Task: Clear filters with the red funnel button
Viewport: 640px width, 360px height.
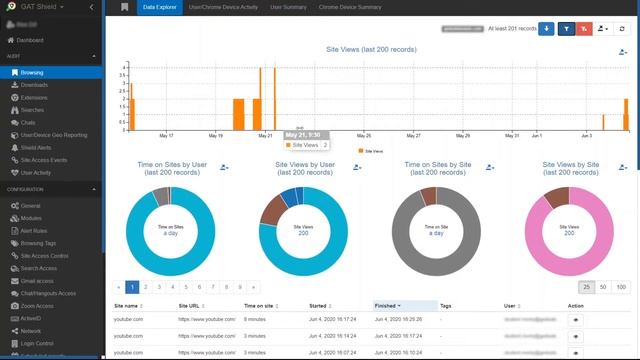Action: coord(584,29)
